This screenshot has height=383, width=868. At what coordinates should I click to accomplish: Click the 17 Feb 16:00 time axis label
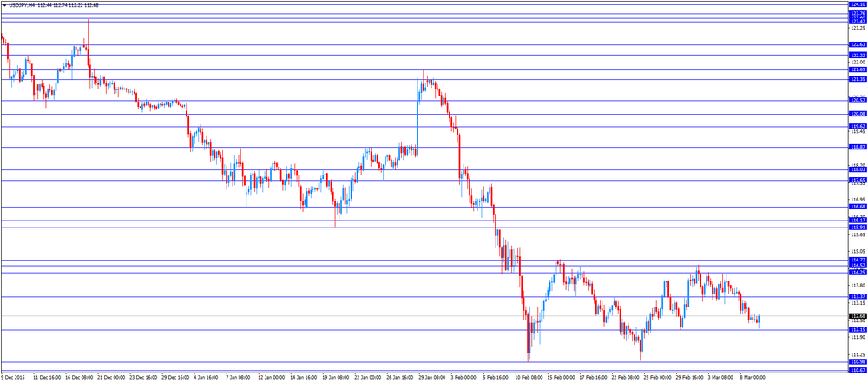click(x=593, y=378)
